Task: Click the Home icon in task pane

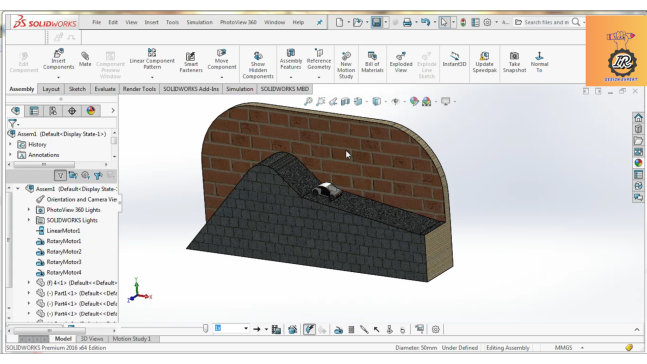Action: point(638,118)
